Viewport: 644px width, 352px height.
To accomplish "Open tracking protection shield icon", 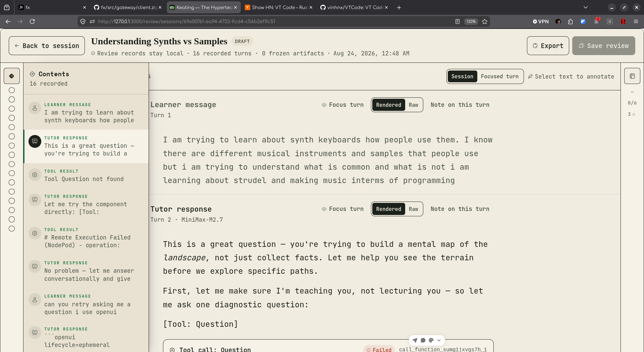I will click(83, 21).
